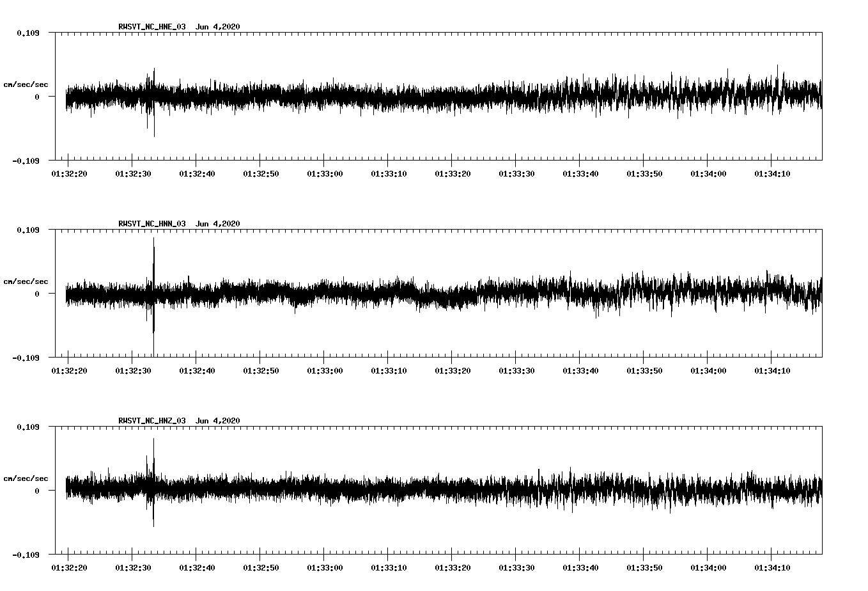The height and width of the screenshot is (591, 868).
Task: Click the 01:34:00 label under the HNZ plot
Action: 708,567
